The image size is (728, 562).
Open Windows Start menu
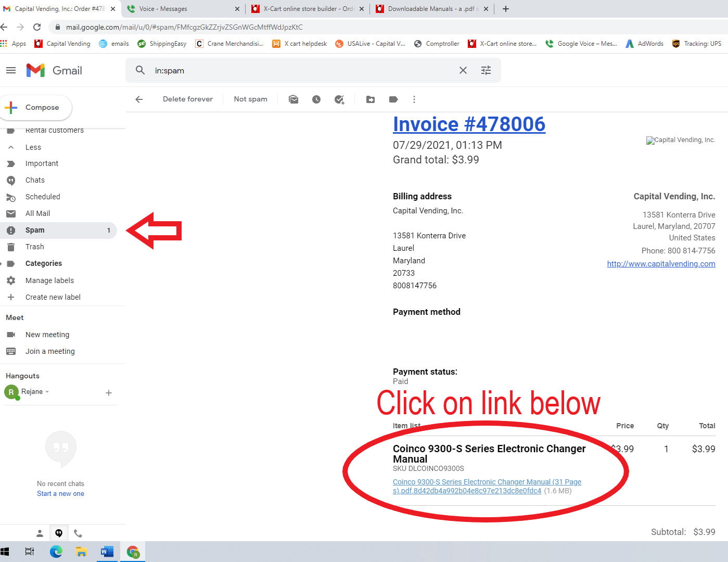pos(5,552)
